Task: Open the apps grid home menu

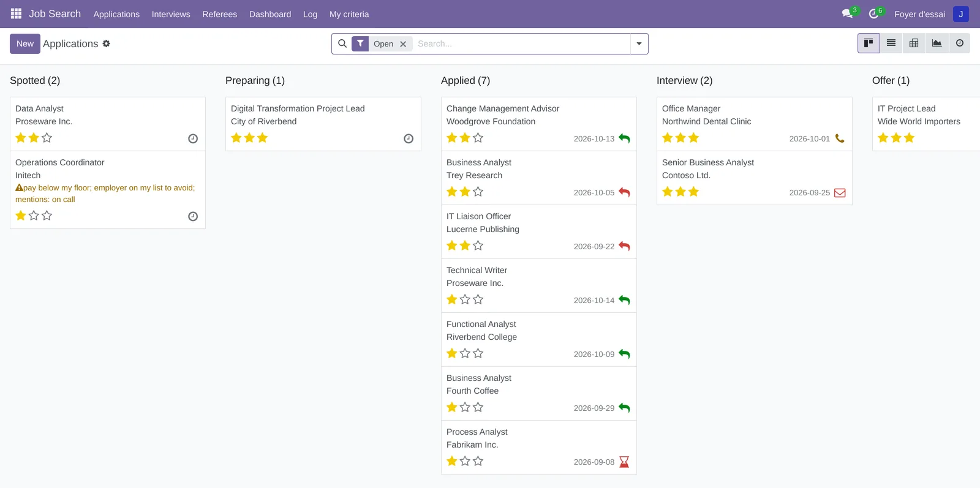Action: point(16,13)
